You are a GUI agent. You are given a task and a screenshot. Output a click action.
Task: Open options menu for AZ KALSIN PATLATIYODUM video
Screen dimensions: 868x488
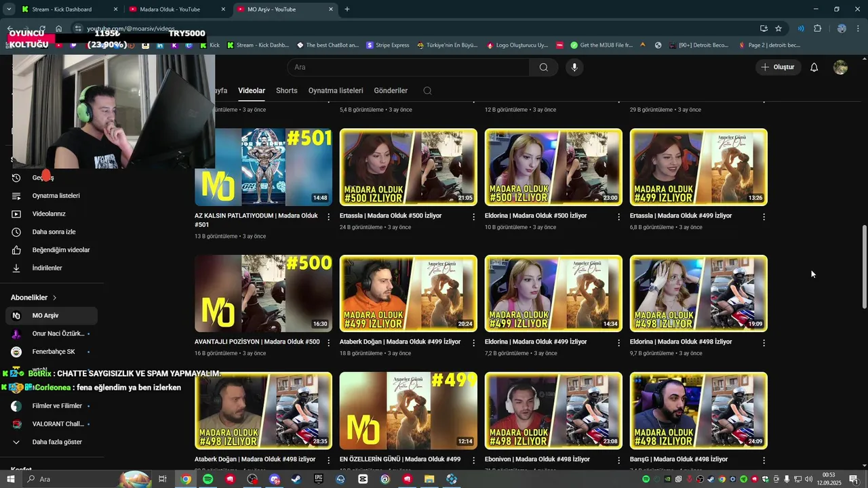tap(329, 217)
